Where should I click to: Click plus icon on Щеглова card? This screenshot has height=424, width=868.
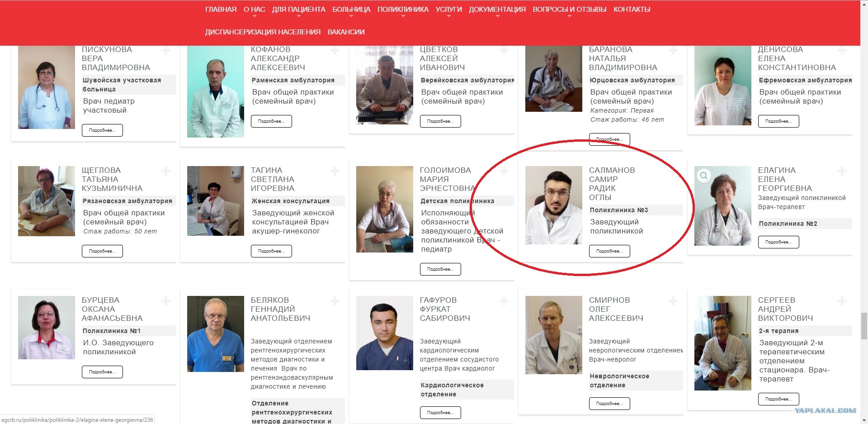tap(166, 171)
